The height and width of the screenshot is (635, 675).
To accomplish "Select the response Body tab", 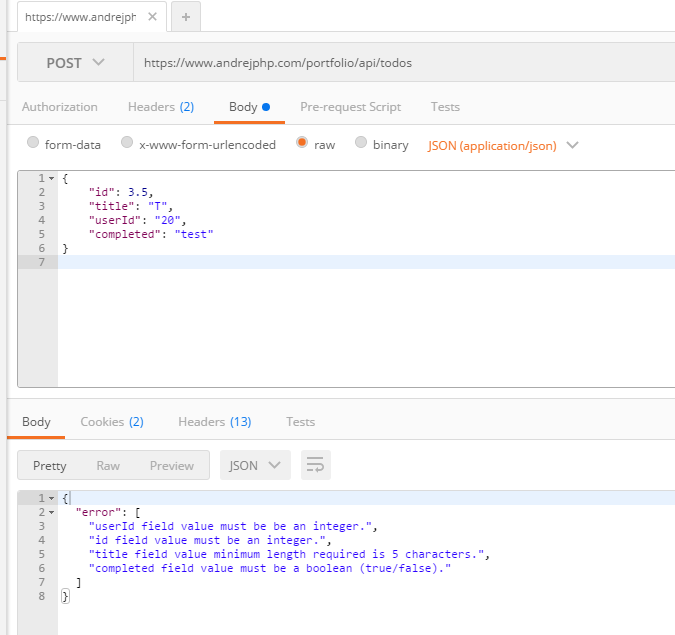I will coord(36,422).
